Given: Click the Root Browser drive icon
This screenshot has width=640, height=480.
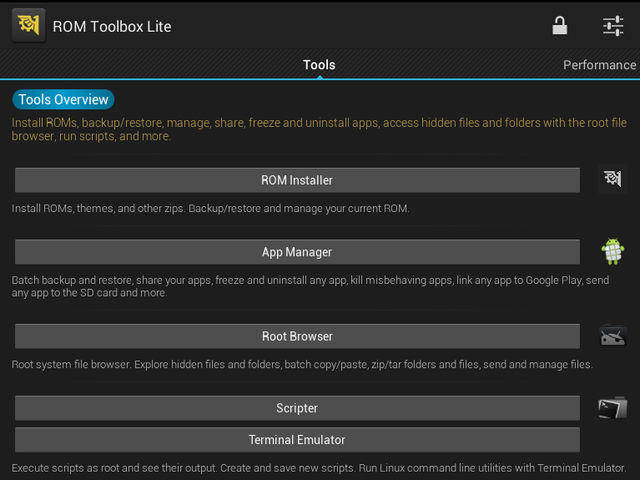Looking at the screenshot, I should point(612,336).
